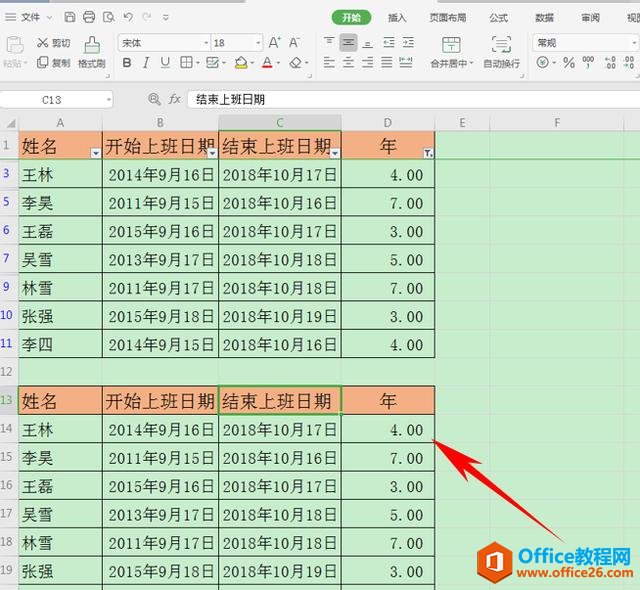
Task: Click the increase decimal places icon
Action: [610, 62]
